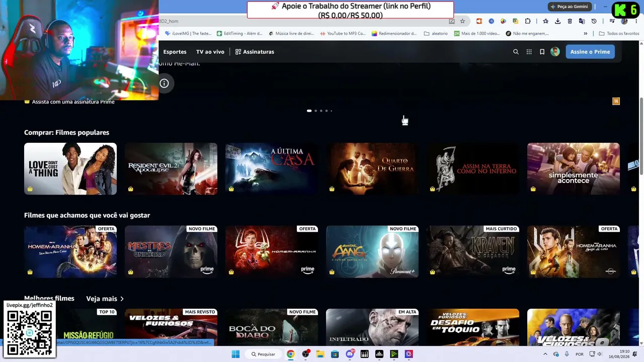Image resolution: width=644 pixels, height=362 pixels.
Task: Open File Explorer from the taskbar
Action: tap(320, 354)
